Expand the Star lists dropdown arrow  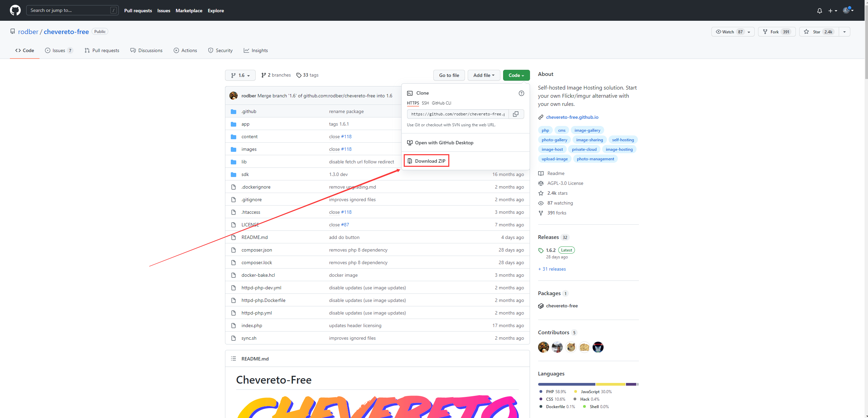(845, 32)
